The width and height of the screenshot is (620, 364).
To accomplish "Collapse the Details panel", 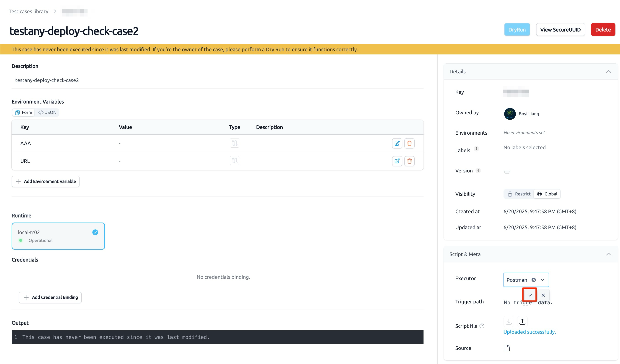I will [x=608, y=72].
